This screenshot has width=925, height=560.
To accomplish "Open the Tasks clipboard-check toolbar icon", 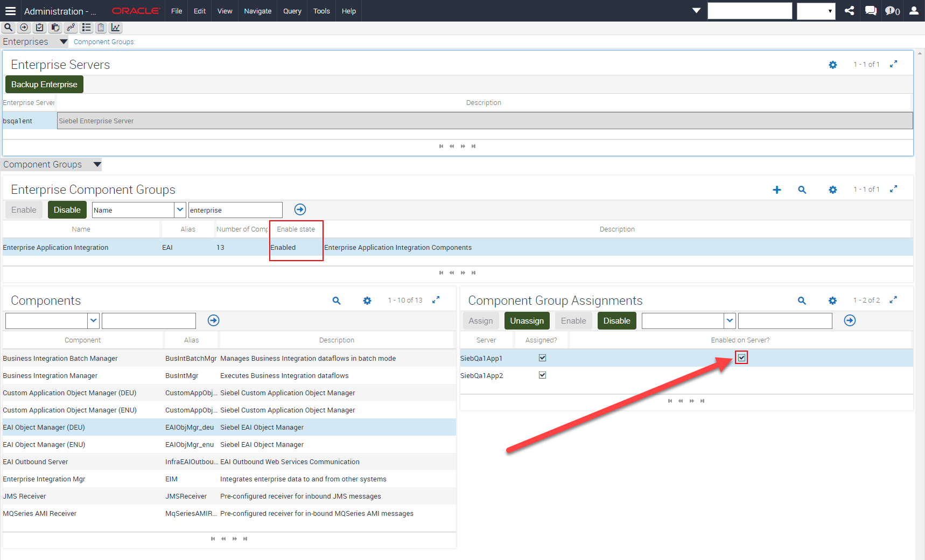I will [x=39, y=27].
